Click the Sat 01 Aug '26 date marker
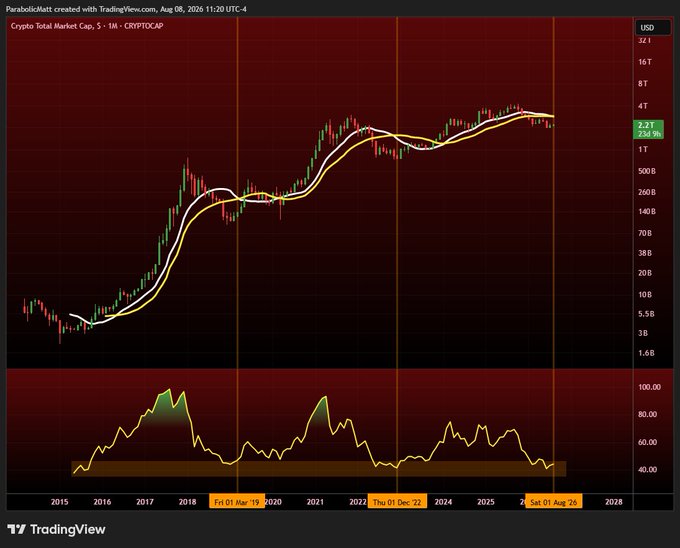This screenshot has width=680, height=548. point(553,502)
